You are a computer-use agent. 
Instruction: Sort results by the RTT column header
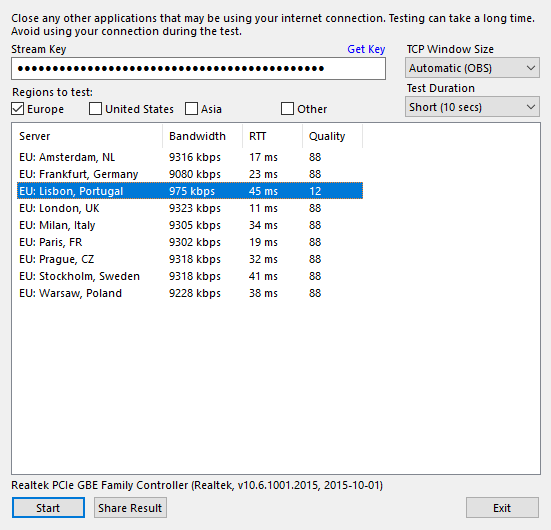pyautogui.click(x=272, y=136)
